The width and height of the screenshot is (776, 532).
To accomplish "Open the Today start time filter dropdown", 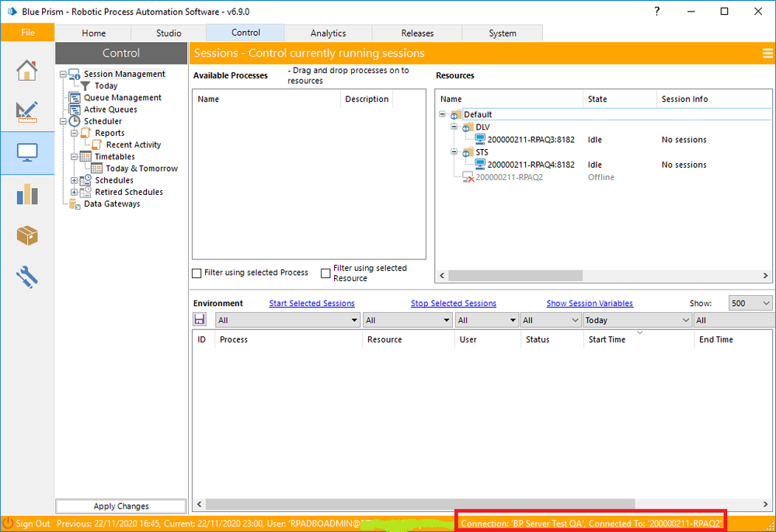I will pos(637,320).
